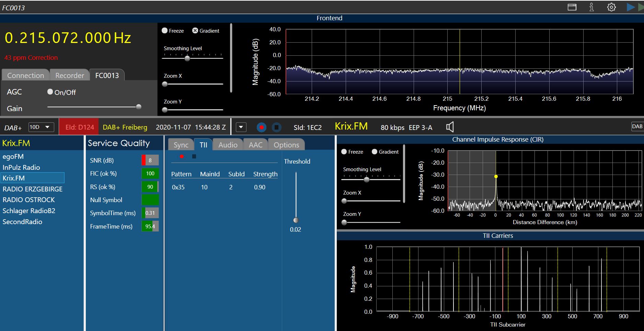Enable Gradient in the CIR panel
Screen dimensions: 644x331
coord(375,152)
